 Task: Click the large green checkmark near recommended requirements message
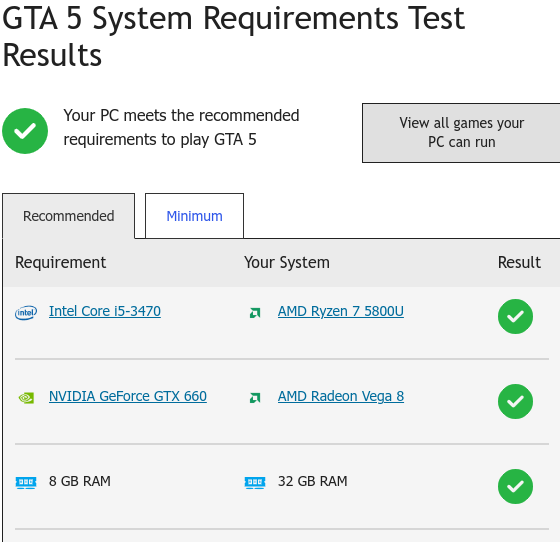[25, 131]
